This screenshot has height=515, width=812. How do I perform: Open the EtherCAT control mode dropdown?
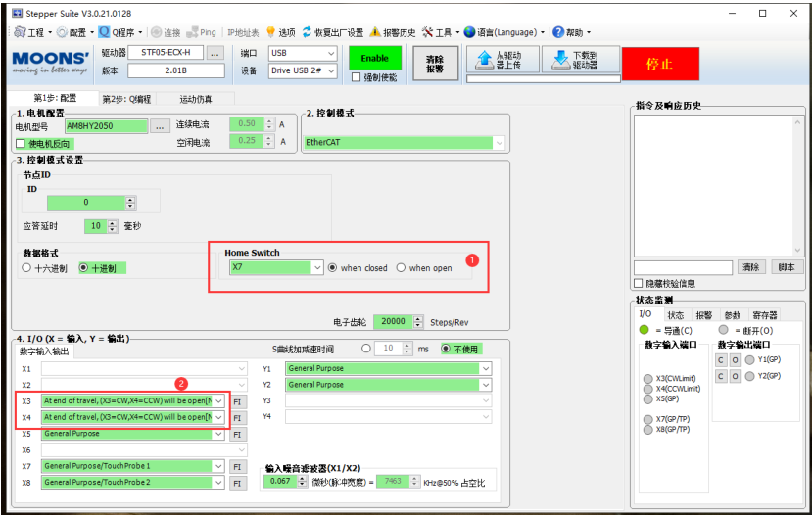click(500, 143)
